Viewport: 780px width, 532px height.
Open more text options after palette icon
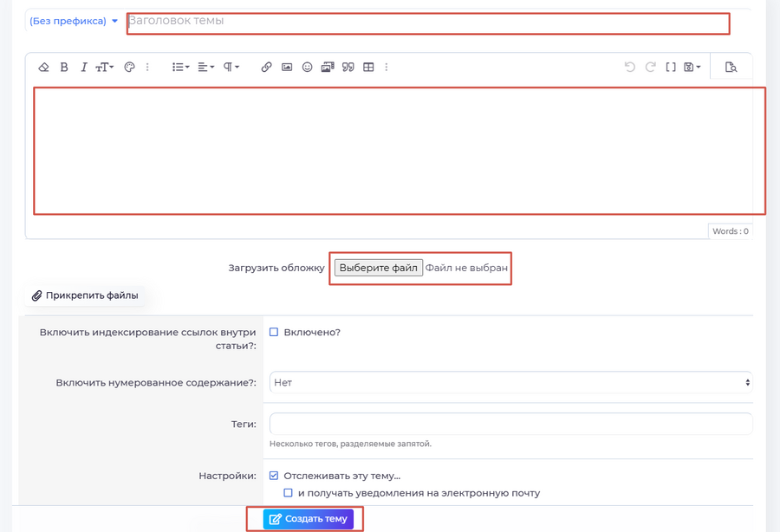147,67
